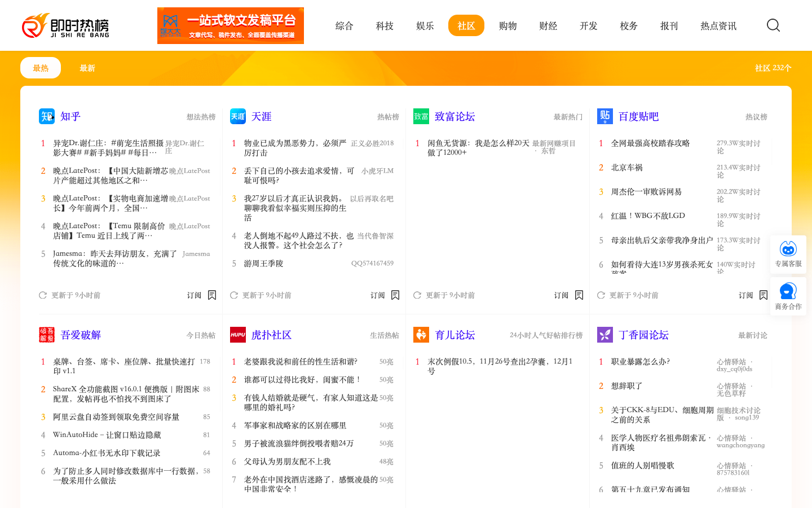
Task: Open the 丁香园论坛 title link
Action: pyautogui.click(x=643, y=335)
